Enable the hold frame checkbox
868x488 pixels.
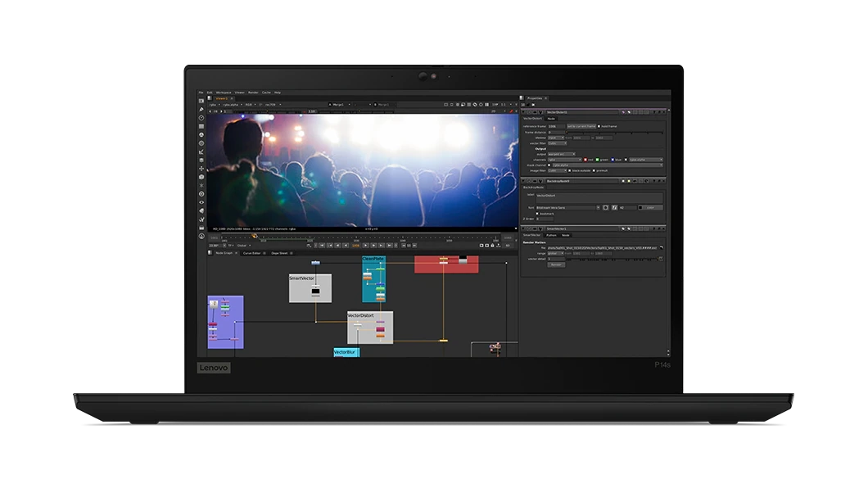[599, 126]
